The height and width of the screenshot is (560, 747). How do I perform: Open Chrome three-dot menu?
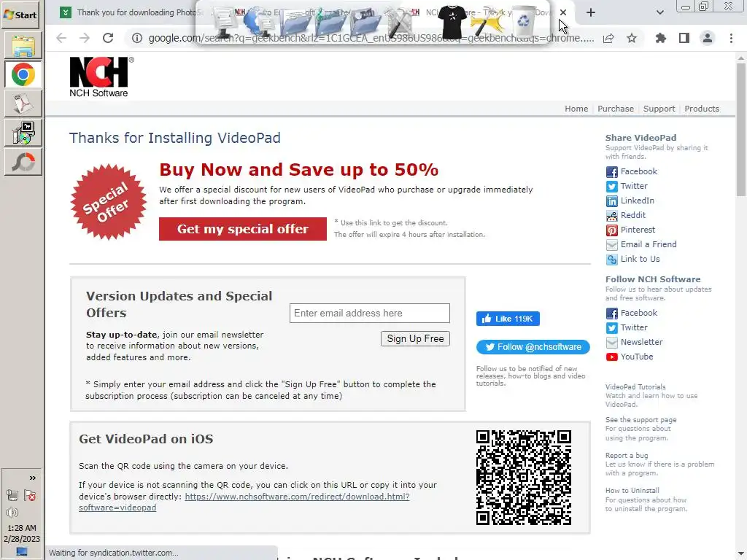point(731,38)
